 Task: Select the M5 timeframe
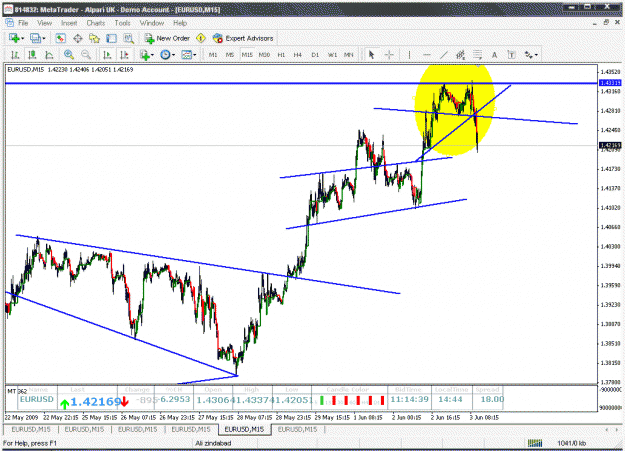230,55
